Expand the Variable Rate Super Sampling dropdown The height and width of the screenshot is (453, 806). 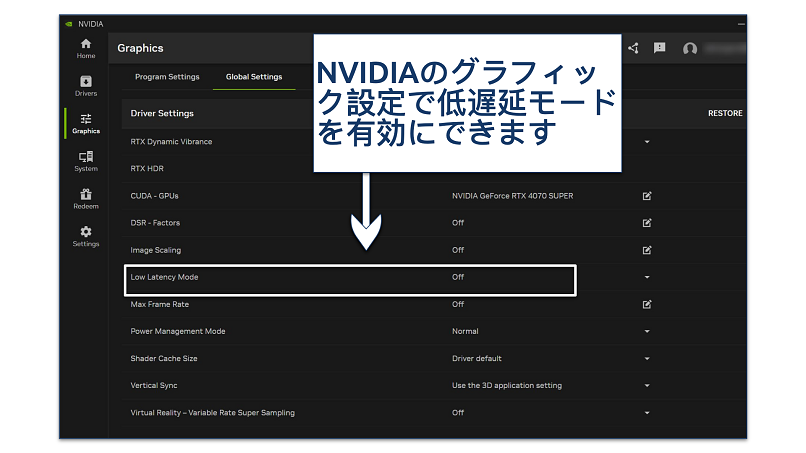pos(647,413)
